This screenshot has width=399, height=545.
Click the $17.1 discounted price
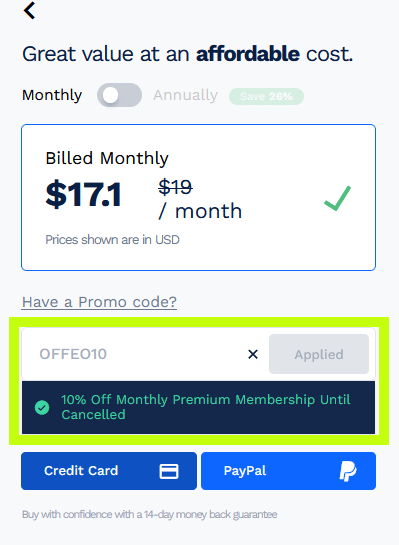83,194
